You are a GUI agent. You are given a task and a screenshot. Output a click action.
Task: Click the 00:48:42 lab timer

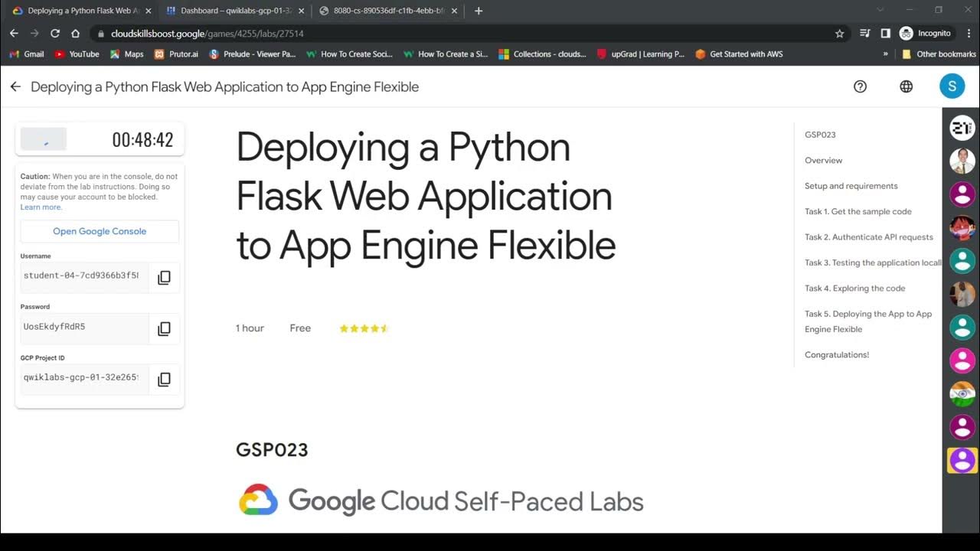[x=142, y=139]
